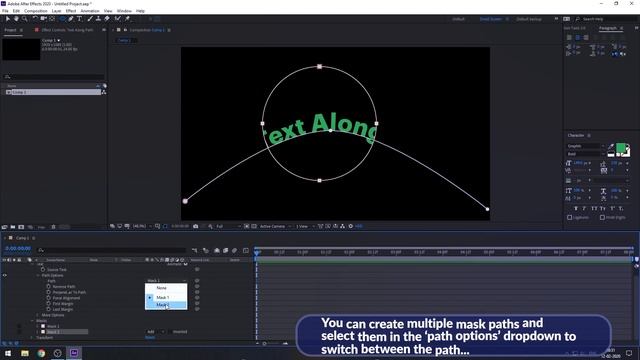
Task: Toggle Source Text stopwatch
Action: tap(43, 269)
